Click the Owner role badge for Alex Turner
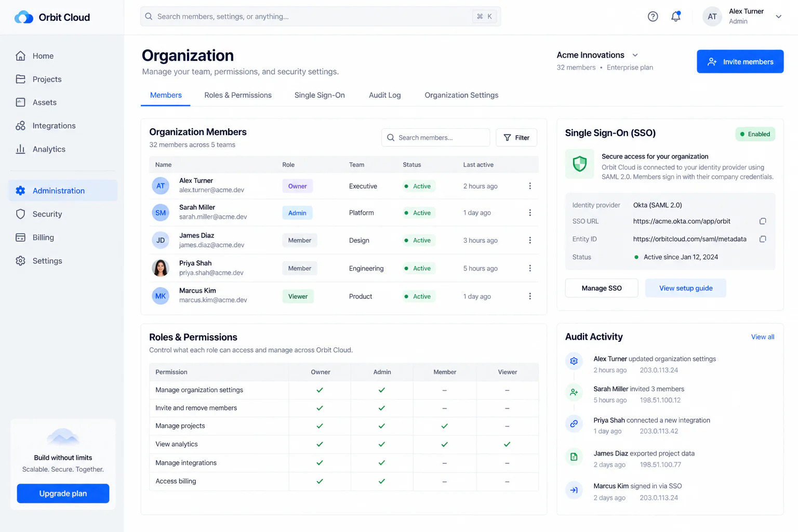The image size is (798, 532). point(297,186)
